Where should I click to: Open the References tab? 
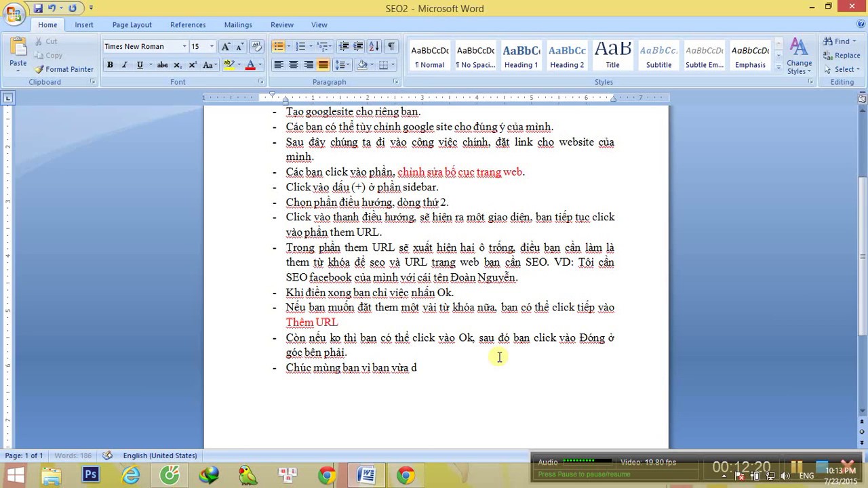[188, 24]
